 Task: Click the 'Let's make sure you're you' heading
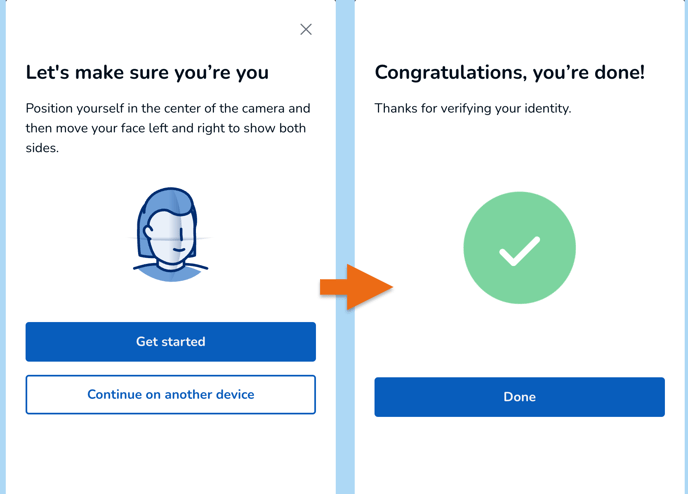click(x=147, y=73)
